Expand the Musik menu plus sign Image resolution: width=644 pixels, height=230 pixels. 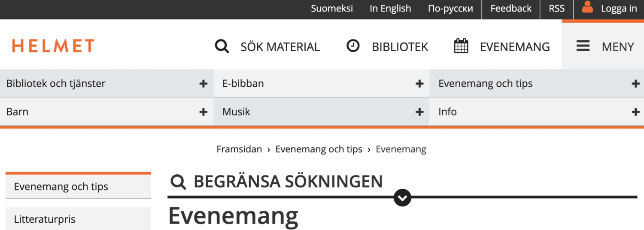[419, 112]
